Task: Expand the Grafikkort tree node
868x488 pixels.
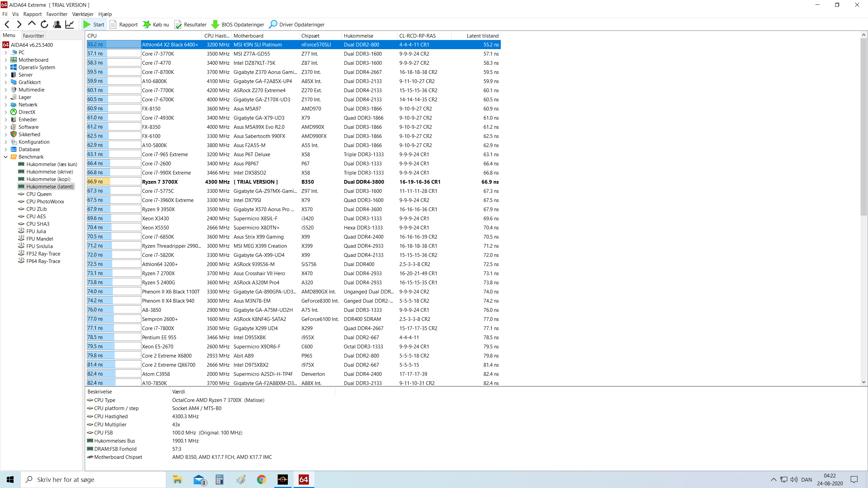Action: [6, 82]
